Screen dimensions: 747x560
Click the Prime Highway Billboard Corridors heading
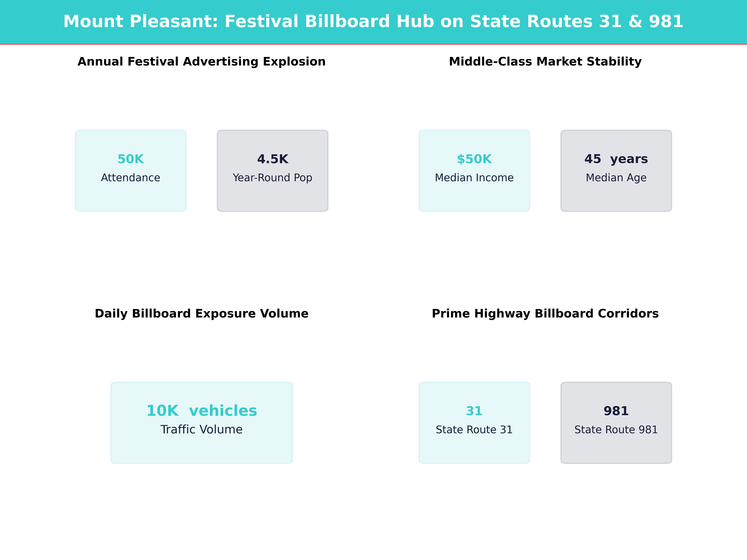(x=545, y=313)
